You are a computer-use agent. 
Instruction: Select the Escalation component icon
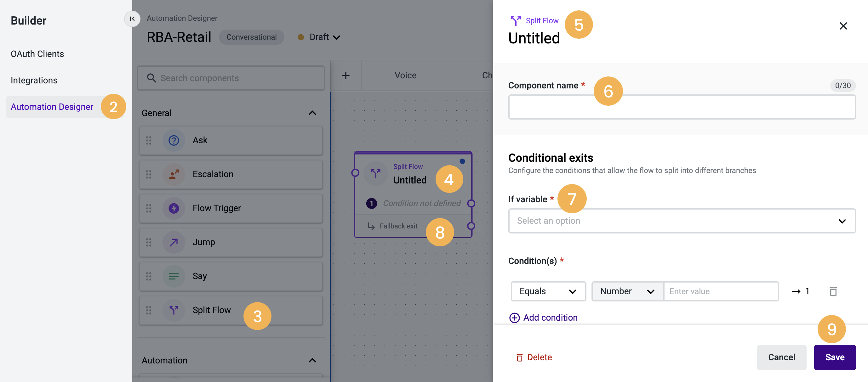pyautogui.click(x=173, y=174)
